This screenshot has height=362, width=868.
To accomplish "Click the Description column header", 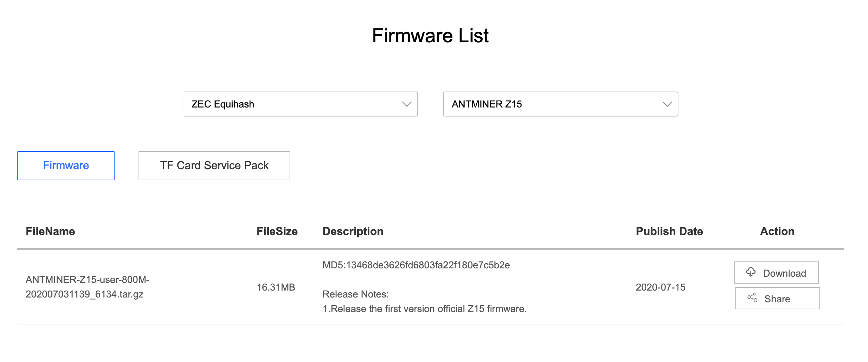I will [x=353, y=231].
